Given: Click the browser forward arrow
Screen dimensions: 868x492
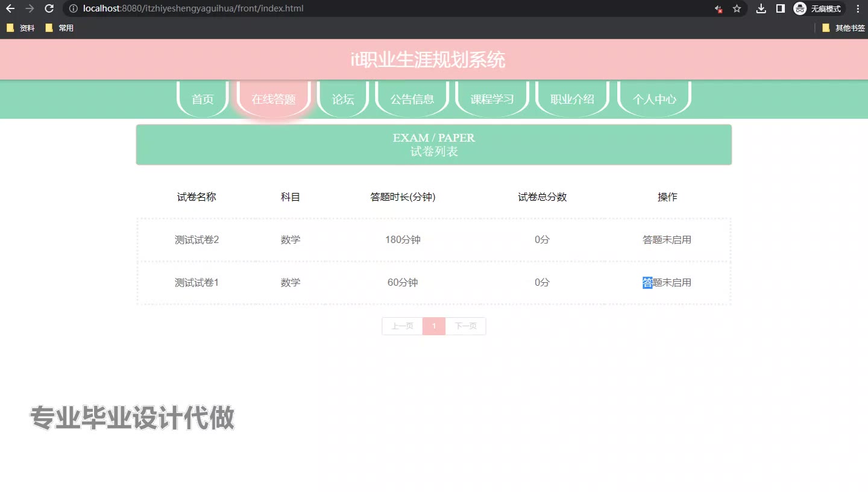Looking at the screenshot, I should (30, 8).
